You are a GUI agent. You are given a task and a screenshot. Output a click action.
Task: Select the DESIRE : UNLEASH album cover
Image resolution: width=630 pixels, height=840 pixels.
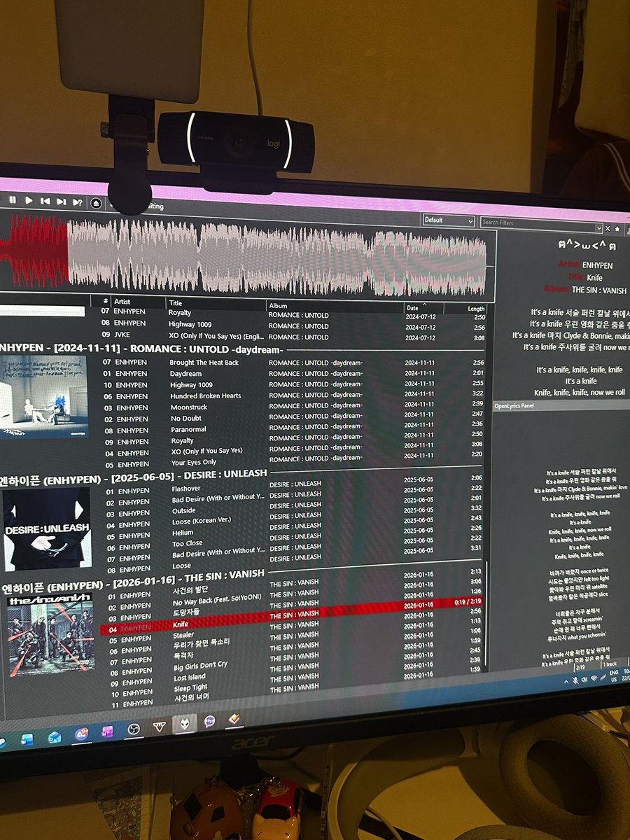click(x=46, y=529)
